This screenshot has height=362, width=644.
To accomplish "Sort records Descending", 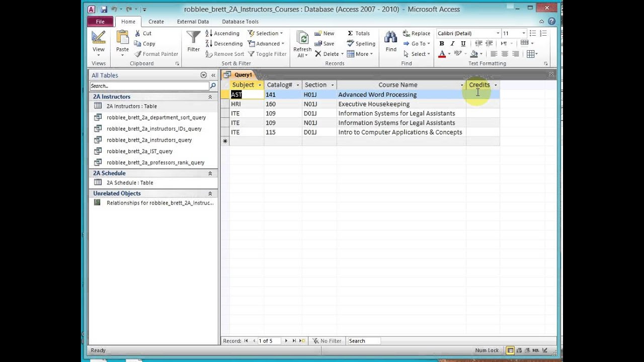I will [224, 44].
